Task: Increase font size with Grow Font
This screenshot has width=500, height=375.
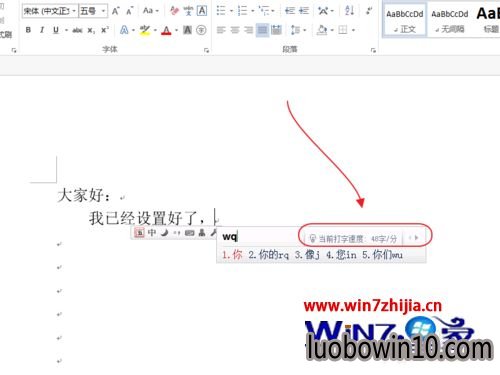Action: (115, 11)
